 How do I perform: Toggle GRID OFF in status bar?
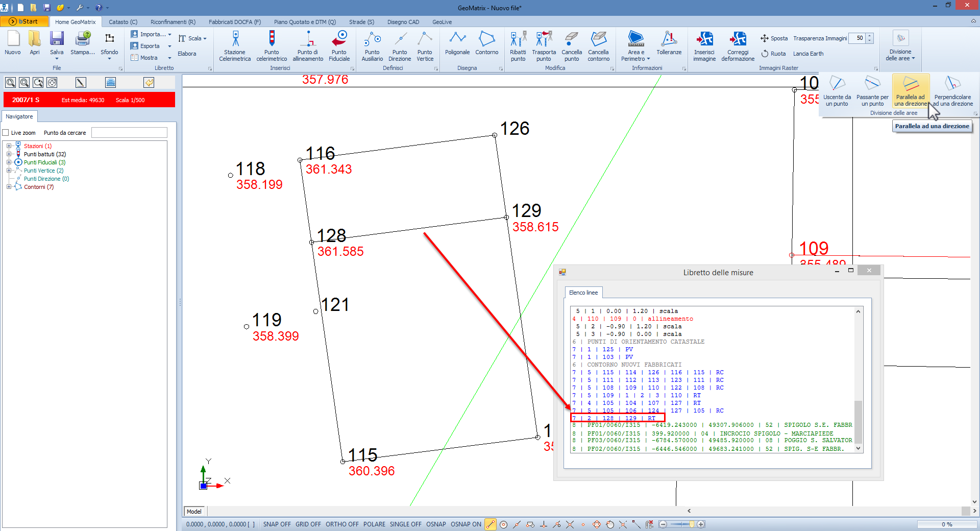click(x=308, y=524)
